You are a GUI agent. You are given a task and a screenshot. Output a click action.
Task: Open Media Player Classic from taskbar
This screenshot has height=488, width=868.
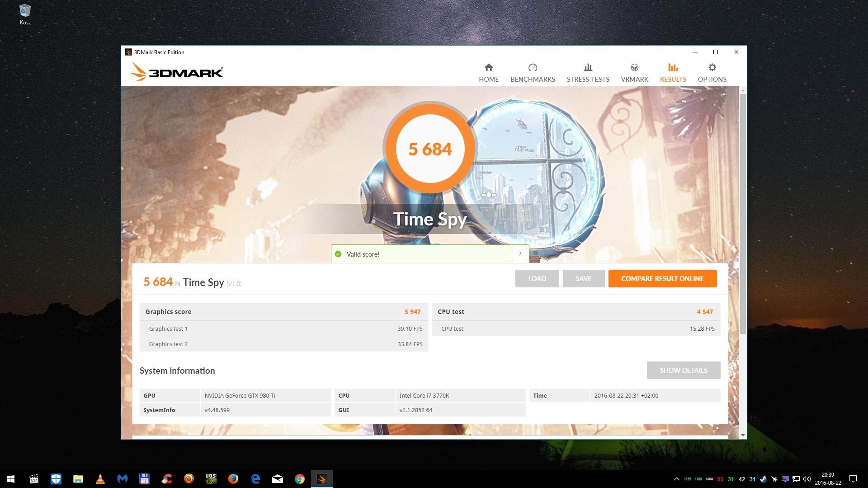33,479
